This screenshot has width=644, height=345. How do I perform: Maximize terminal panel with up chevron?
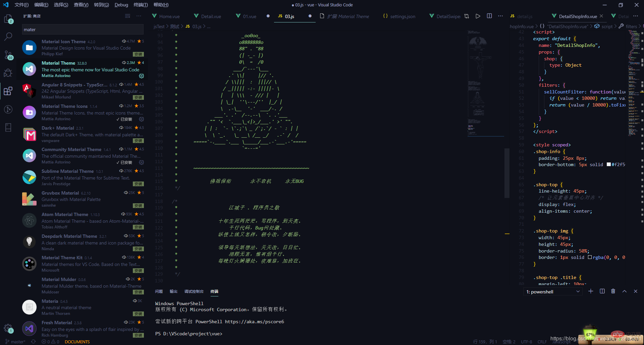point(625,291)
